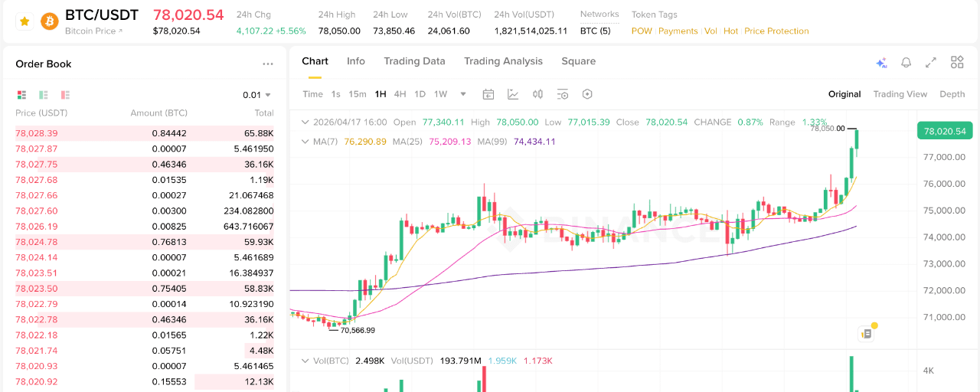The height and width of the screenshot is (392, 980).
Task: Change chart candlestick style icon
Action: 538,94
